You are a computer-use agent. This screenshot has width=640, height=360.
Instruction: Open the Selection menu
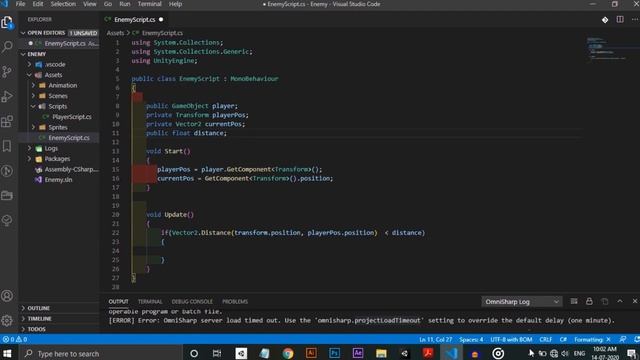[x=63, y=4]
